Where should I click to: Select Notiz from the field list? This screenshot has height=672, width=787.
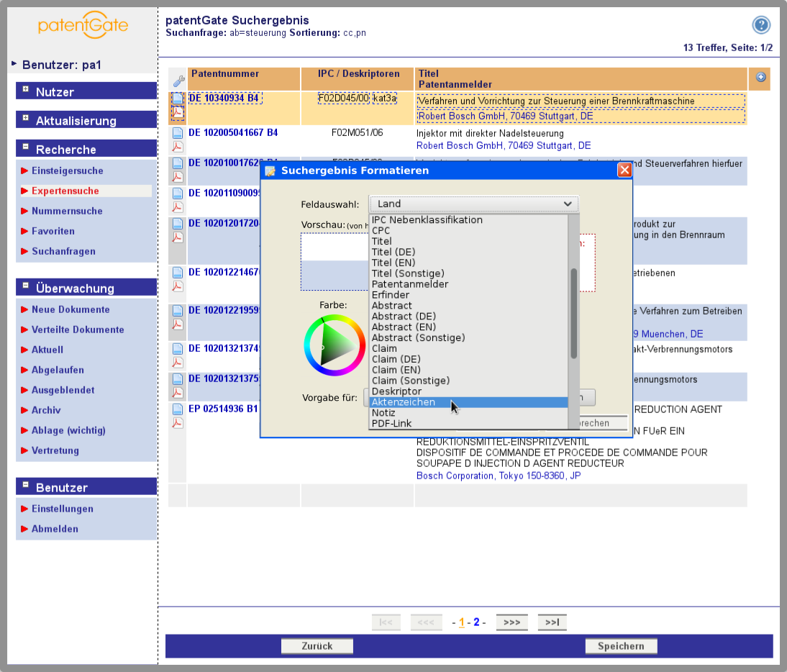(x=468, y=413)
